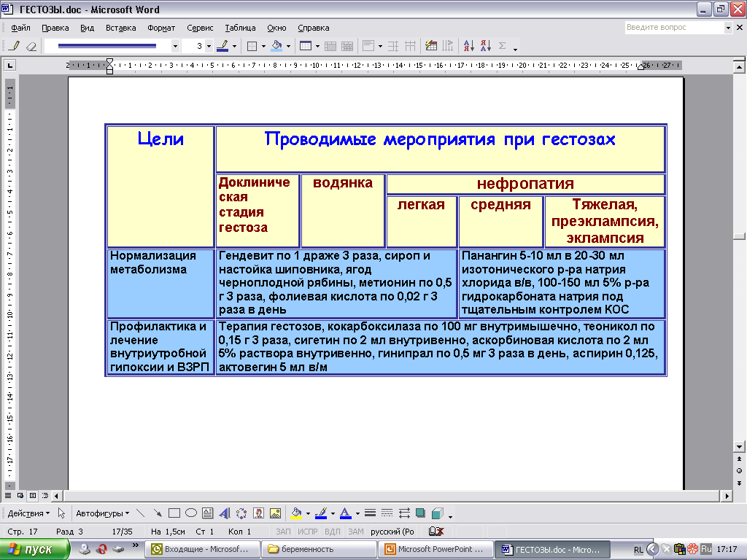Click the AutoSum sigma icon
Image resolution: width=747 pixels, height=560 pixels.
(x=502, y=46)
